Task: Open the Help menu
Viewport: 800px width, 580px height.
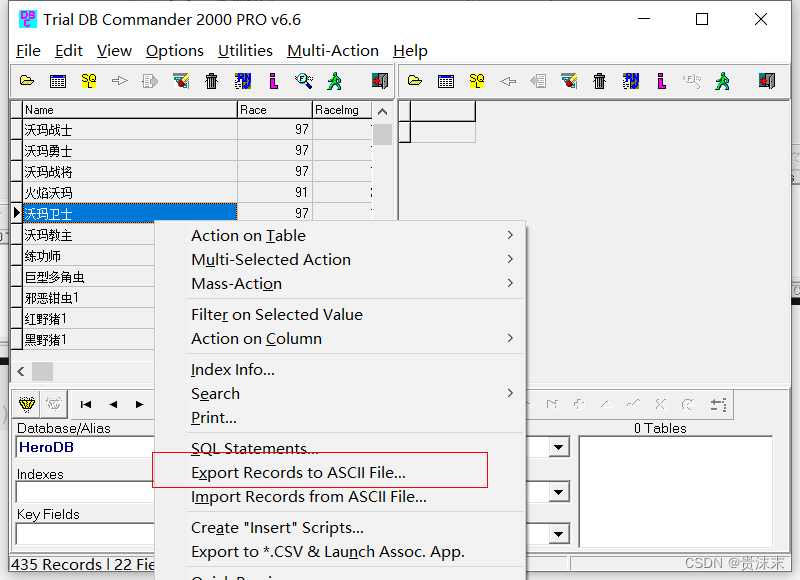Action: point(410,51)
